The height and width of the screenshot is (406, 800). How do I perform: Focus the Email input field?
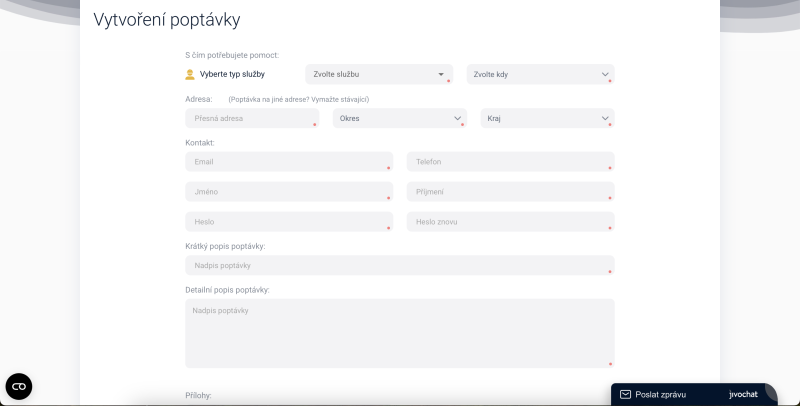pos(289,162)
